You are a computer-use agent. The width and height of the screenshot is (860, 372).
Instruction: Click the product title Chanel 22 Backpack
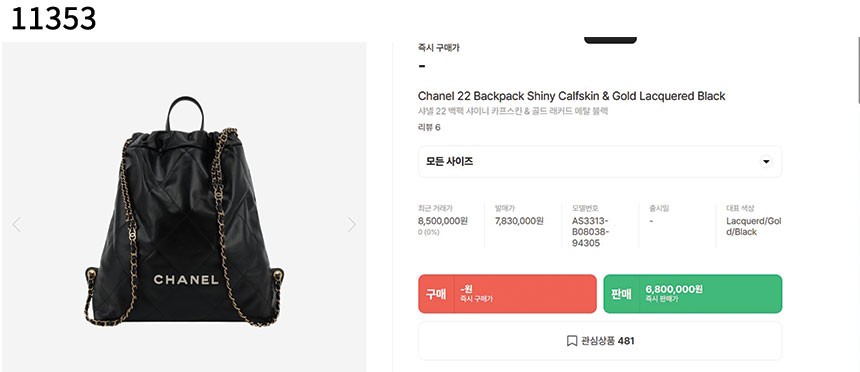coord(572,96)
